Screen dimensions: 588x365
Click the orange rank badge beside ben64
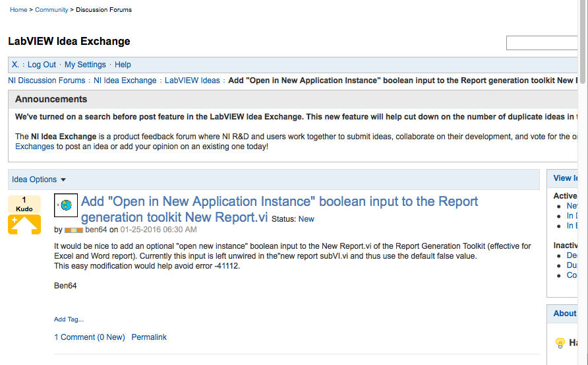pyautogui.click(x=74, y=230)
